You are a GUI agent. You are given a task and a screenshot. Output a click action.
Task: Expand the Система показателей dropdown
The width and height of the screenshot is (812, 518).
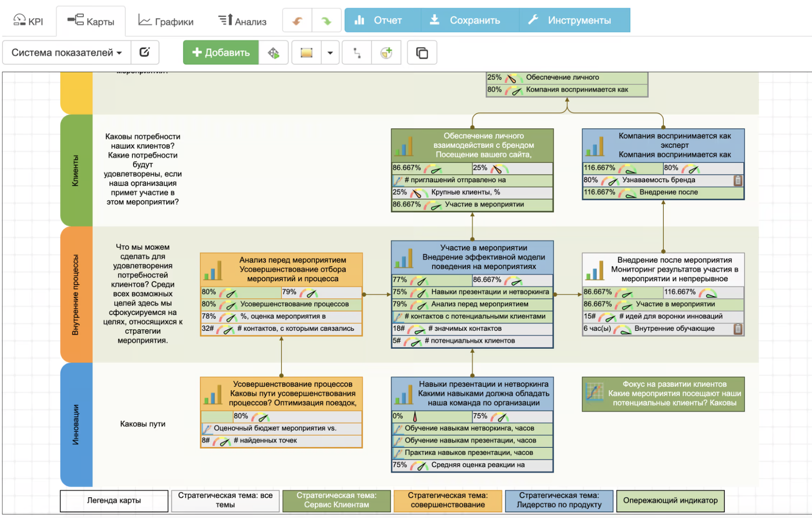click(67, 52)
